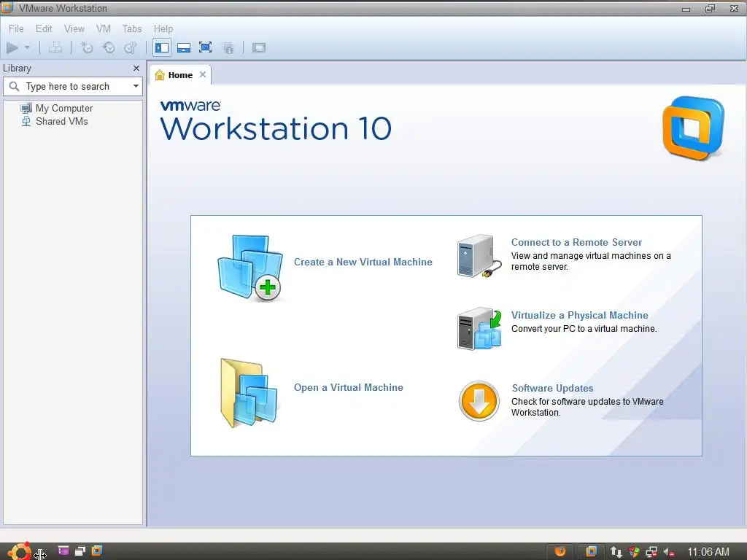The width and height of the screenshot is (747, 560).
Task: Click the Virtualize a Physical Machine icon
Action: point(479,329)
